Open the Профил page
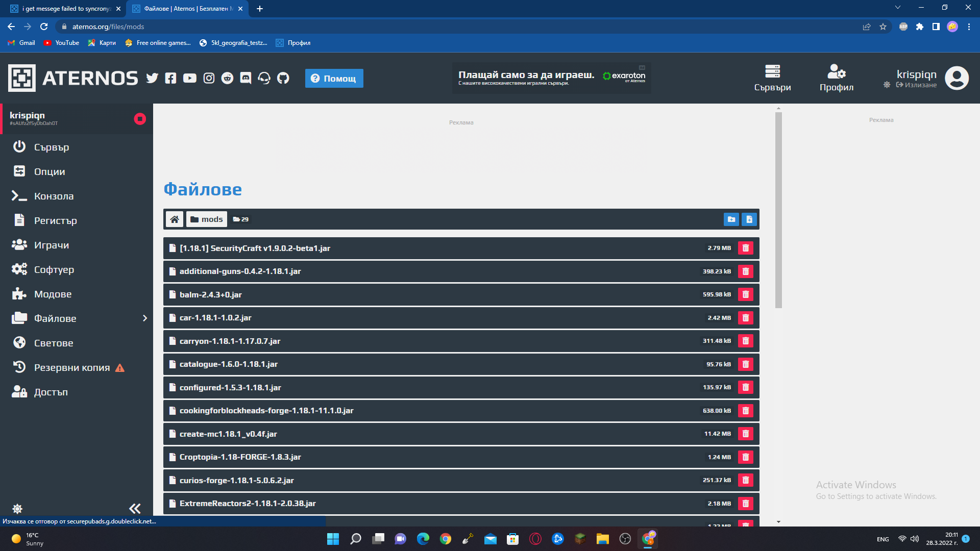This screenshot has width=980, height=551. click(x=837, y=78)
